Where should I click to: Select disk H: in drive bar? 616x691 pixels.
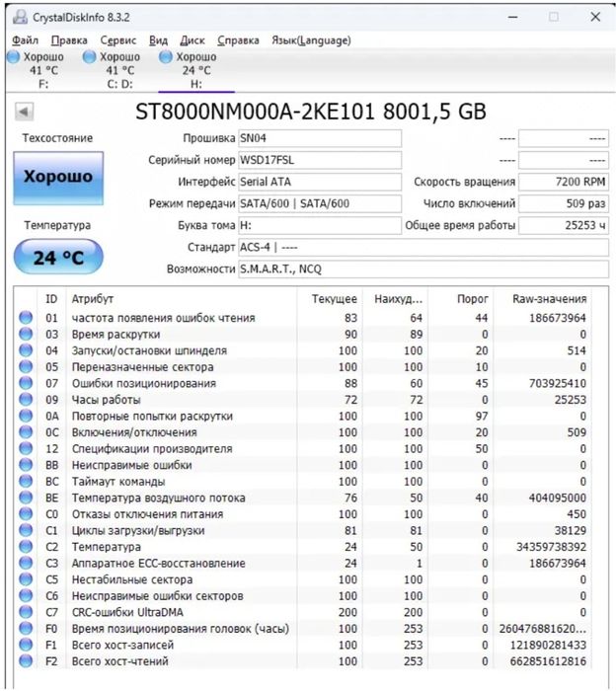click(196, 70)
